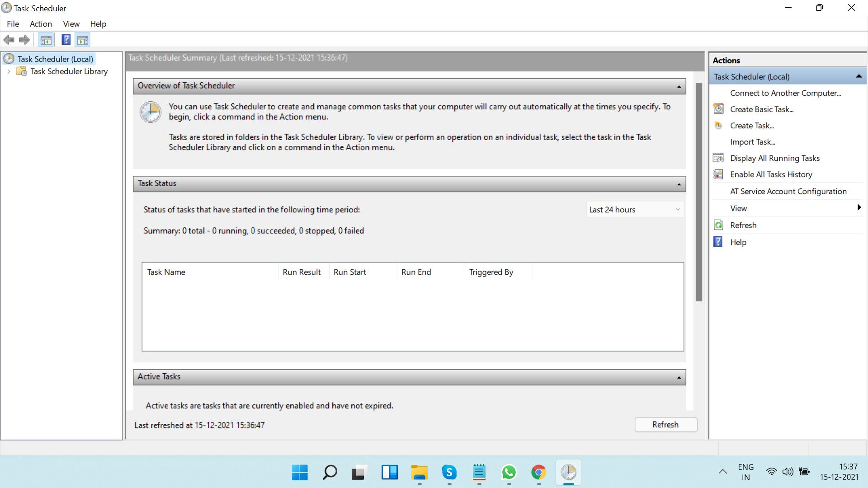This screenshot has height=488, width=868.
Task: Click the Enable All Tasks History icon
Action: tap(718, 174)
